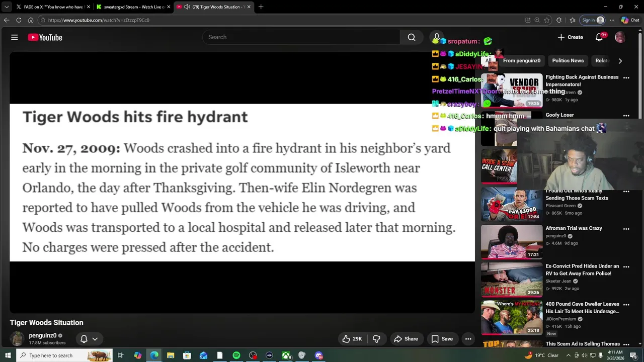Open the Afroman Trial was Crazy video
This screenshot has width=644, height=362.
point(574,228)
